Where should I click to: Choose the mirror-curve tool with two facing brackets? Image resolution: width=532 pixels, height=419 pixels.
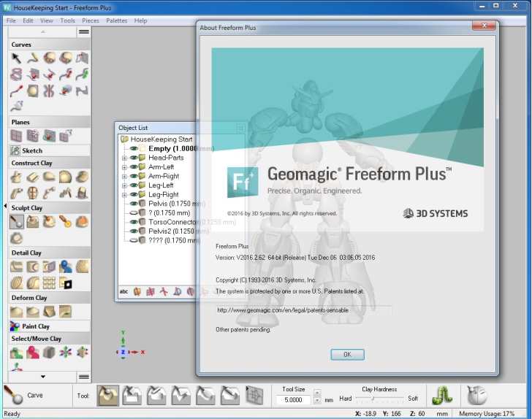point(49,91)
